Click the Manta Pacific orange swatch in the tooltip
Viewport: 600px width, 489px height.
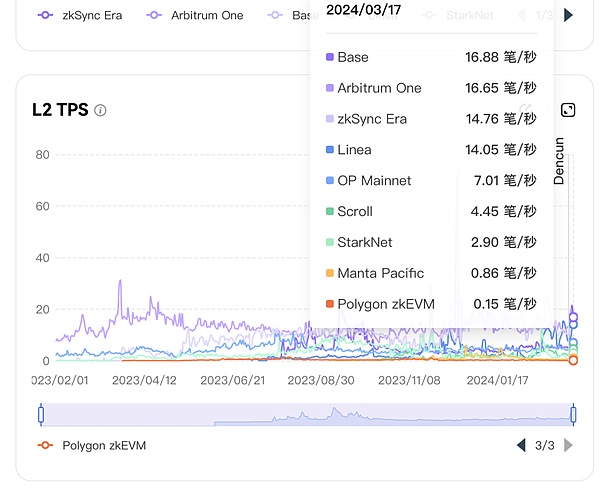tap(330, 273)
